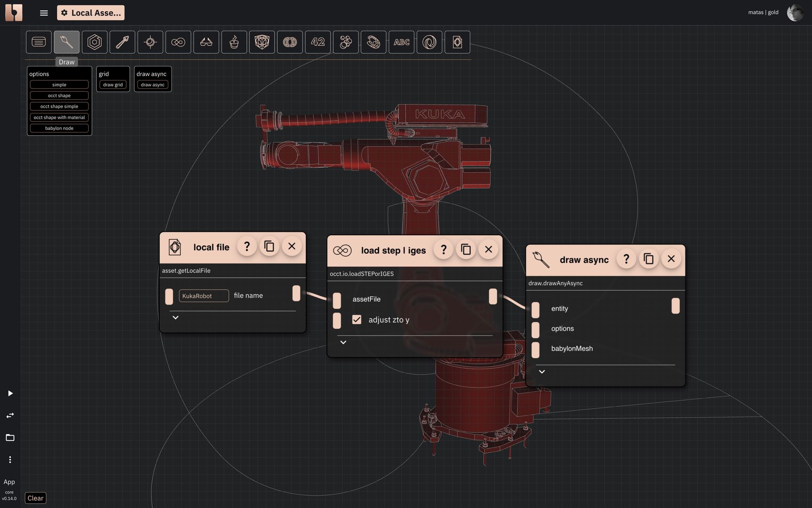This screenshot has width=812, height=508.
Task: Click the swap arrows icon in sidebar
Action: (x=10, y=415)
